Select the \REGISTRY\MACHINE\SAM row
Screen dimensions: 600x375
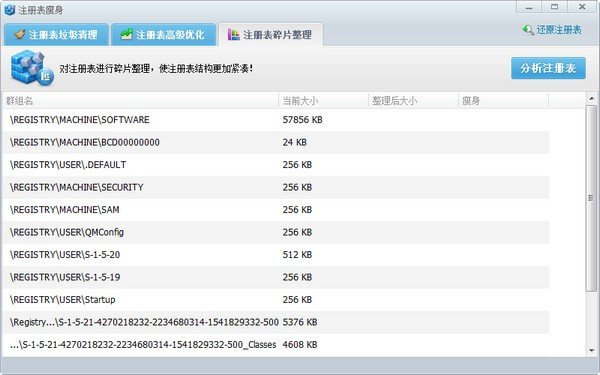[x=276, y=210]
